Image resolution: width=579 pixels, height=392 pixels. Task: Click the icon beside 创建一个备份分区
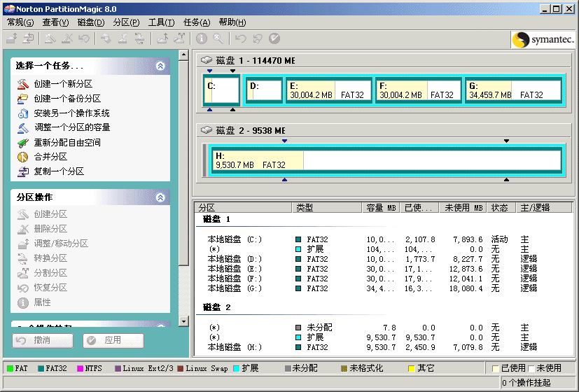pyautogui.click(x=23, y=99)
